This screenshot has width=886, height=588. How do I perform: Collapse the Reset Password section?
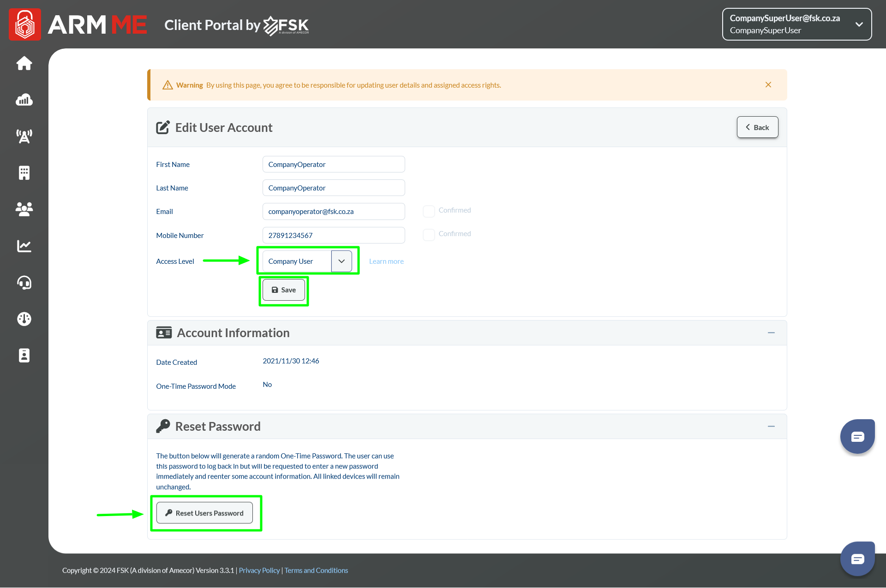point(771,427)
